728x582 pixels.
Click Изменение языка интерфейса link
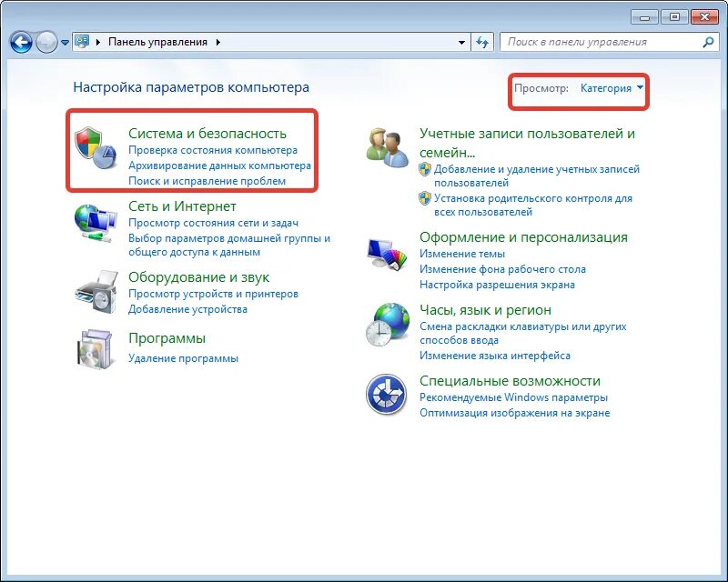494,356
